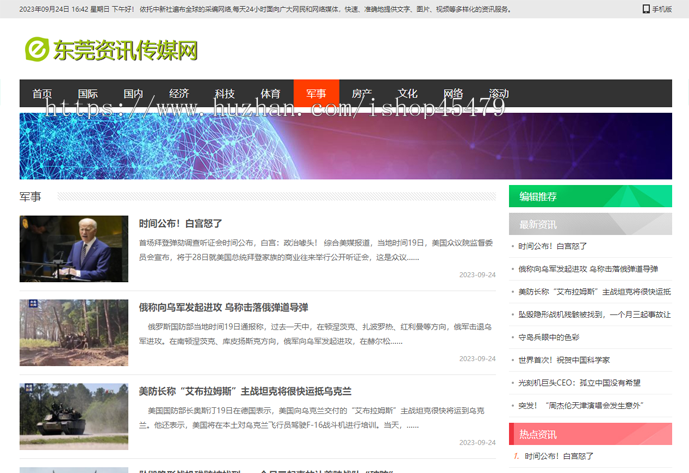Click date 2023-09-24 under Abrams tank article

[477, 443]
